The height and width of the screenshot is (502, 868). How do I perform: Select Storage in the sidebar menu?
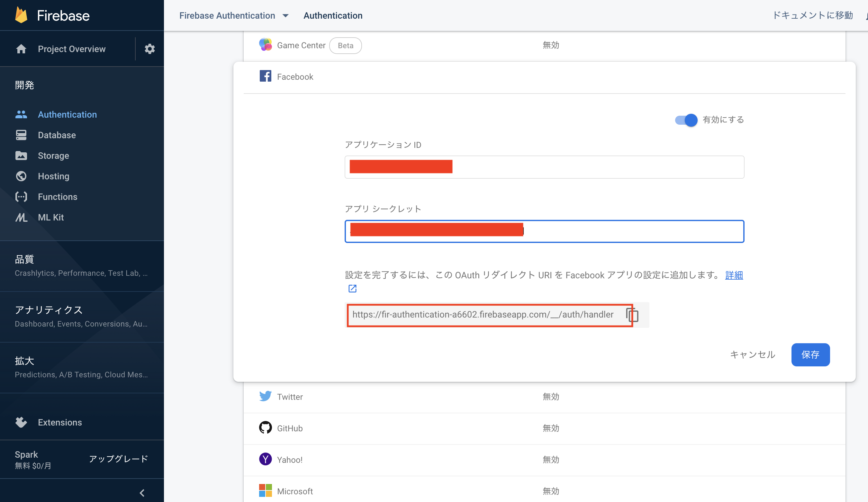pyautogui.click(x=53, y=156)
